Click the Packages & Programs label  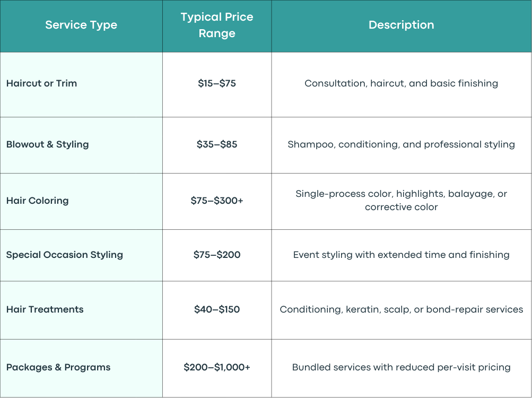pyautogui.click(x=58, y=367)
